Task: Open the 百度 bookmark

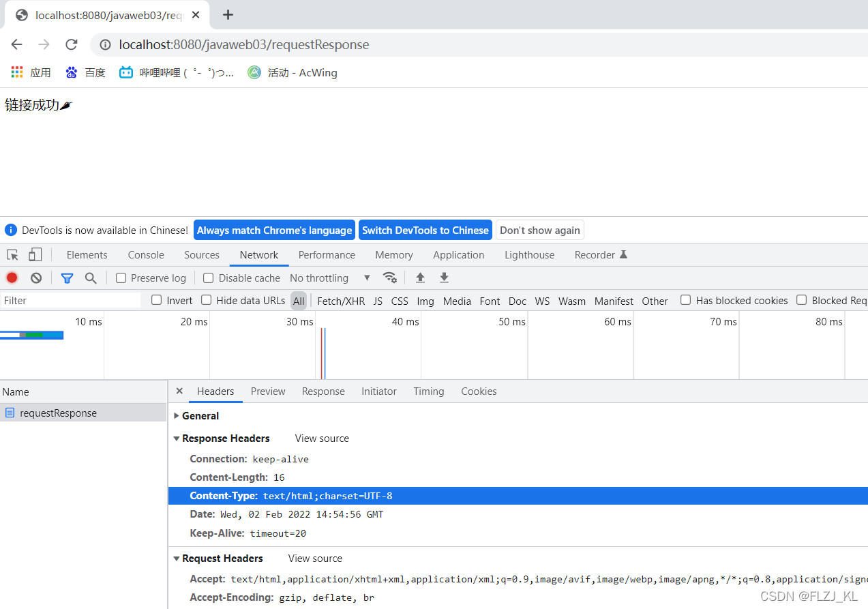Action: click(85, 72)
